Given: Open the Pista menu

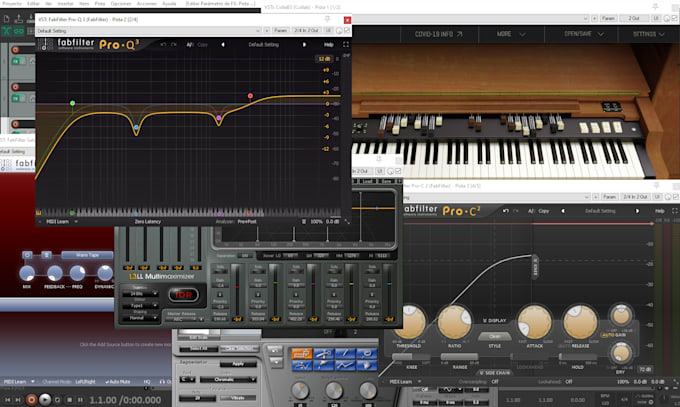Looking at the screenshot, I should 100,3.
